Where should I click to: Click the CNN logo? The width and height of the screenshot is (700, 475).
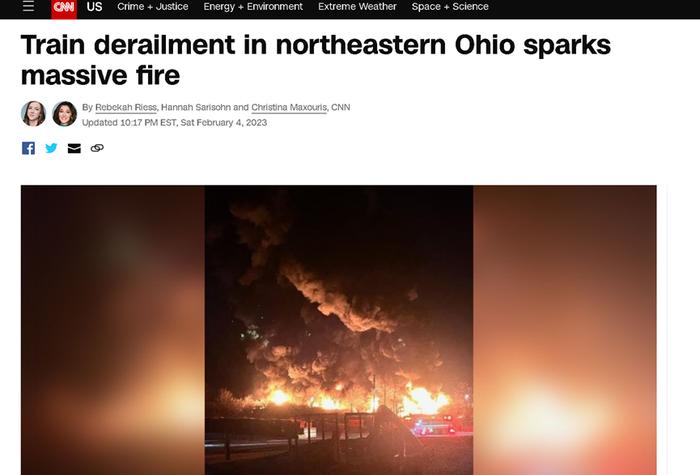coord(64,8)
